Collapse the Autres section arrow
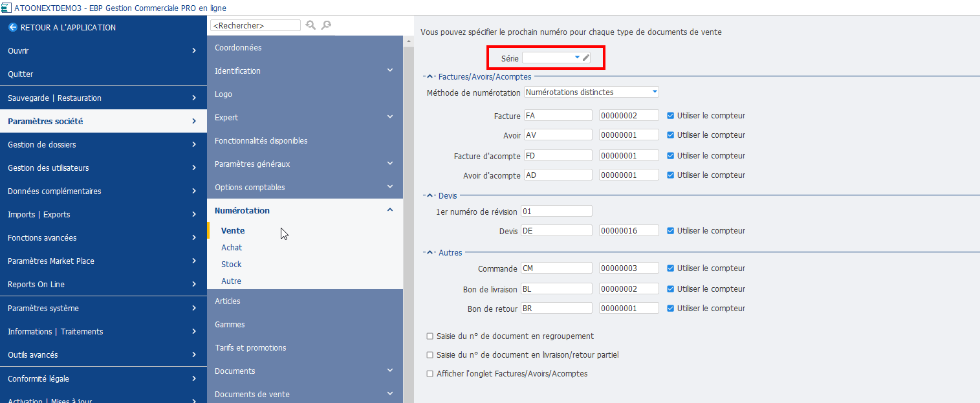 click(x=430, y=253)
